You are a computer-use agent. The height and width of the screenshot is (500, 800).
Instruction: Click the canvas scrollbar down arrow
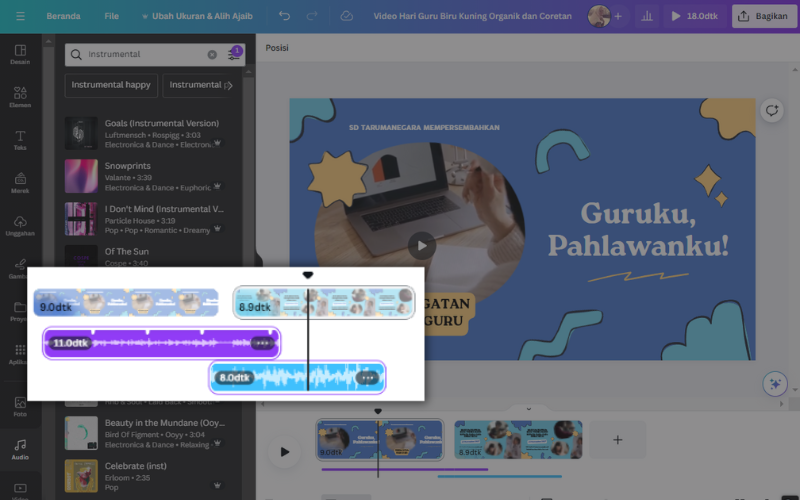(794, 390)
